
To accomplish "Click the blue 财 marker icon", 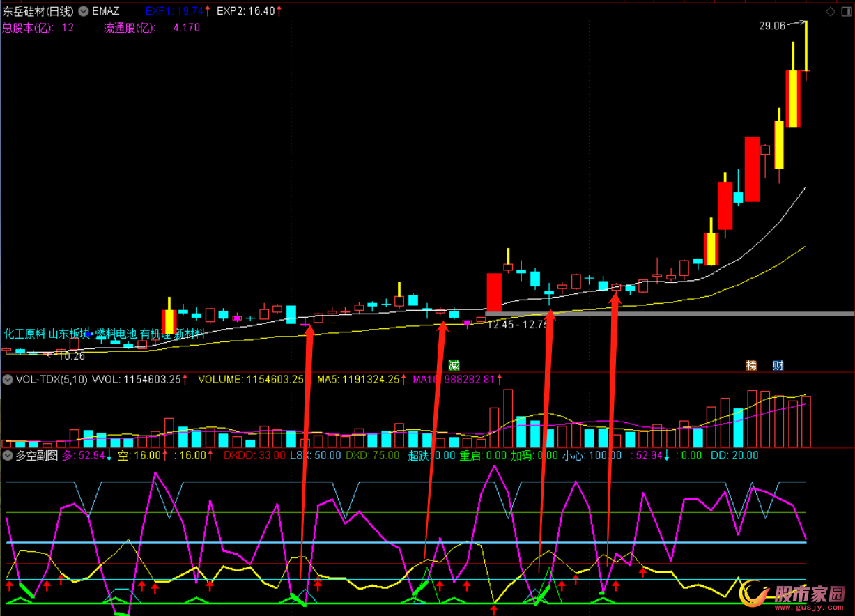I will point(778,365).
